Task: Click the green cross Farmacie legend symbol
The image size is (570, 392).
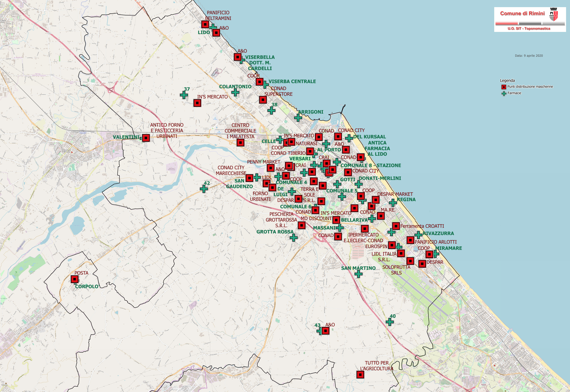Action: (504, 93)
